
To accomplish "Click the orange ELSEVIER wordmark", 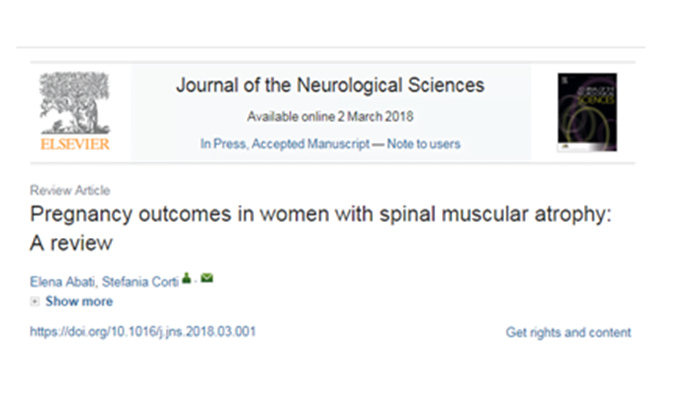I will 75,144.
